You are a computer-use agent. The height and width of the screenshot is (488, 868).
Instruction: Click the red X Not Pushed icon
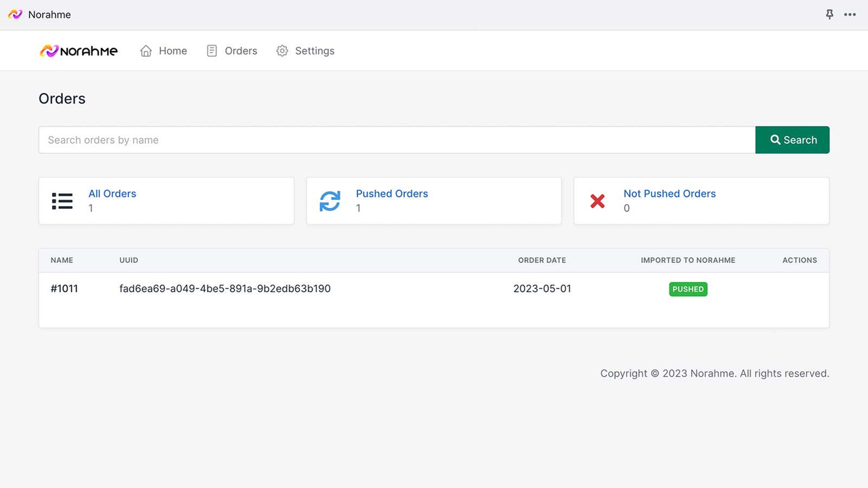tap(597, 201)
